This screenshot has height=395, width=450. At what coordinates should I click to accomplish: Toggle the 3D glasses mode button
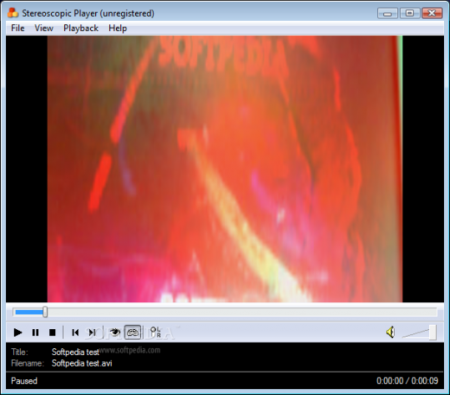point(132,332)
